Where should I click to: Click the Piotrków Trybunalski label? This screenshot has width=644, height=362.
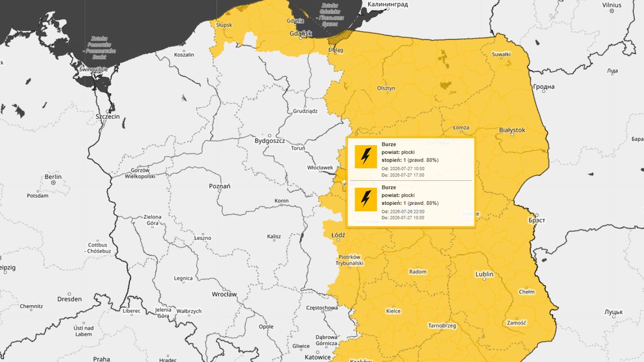click(350, 260)
